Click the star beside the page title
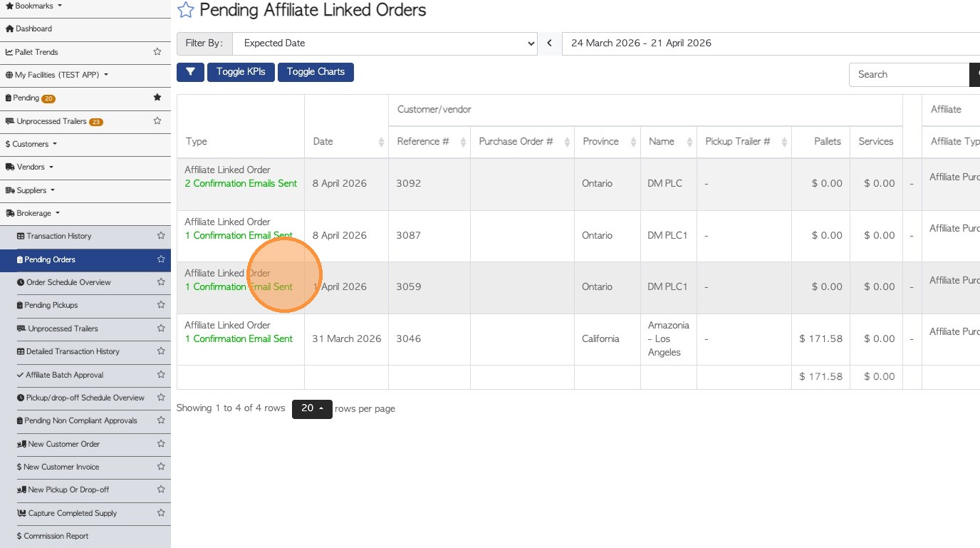Image resolution: width=980 pixels, height=548 pixels. 186,10
